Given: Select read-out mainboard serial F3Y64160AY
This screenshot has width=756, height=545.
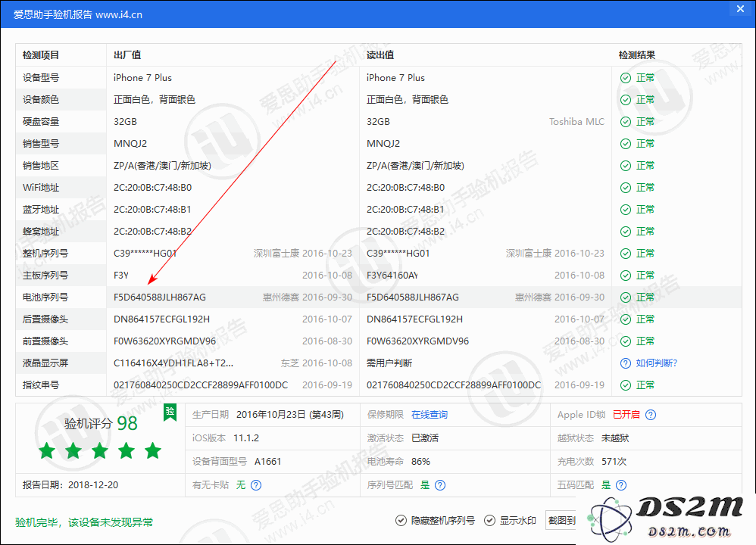Looking at the screenshot, I should click(392, 276).
